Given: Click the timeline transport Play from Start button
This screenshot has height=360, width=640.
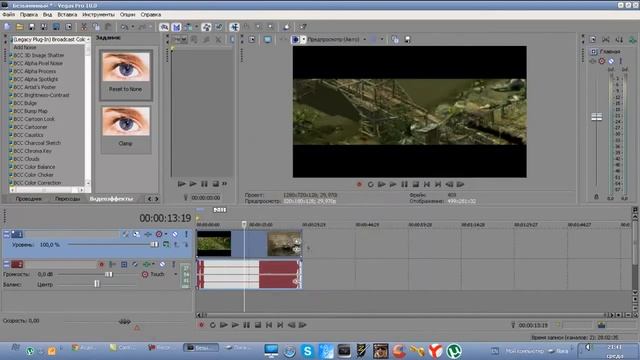Looking at the screenshot, I should 224,325.
